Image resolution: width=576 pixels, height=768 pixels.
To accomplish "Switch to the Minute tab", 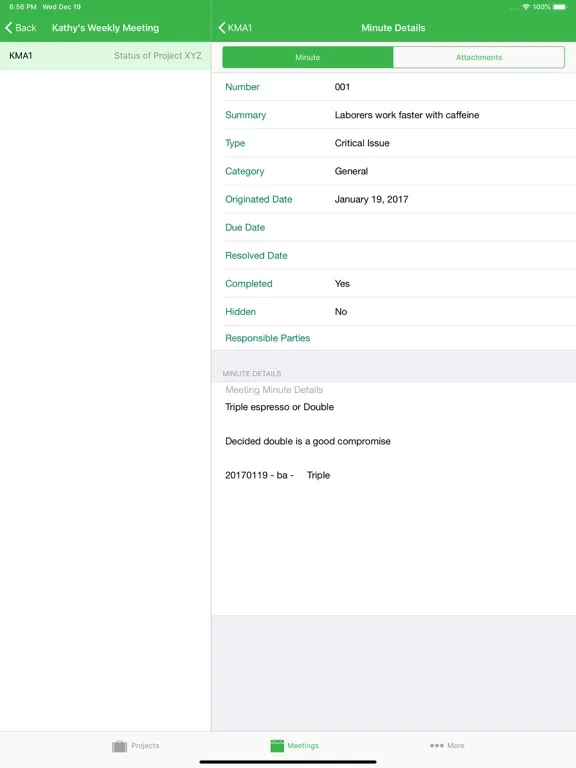I will 308,57.
